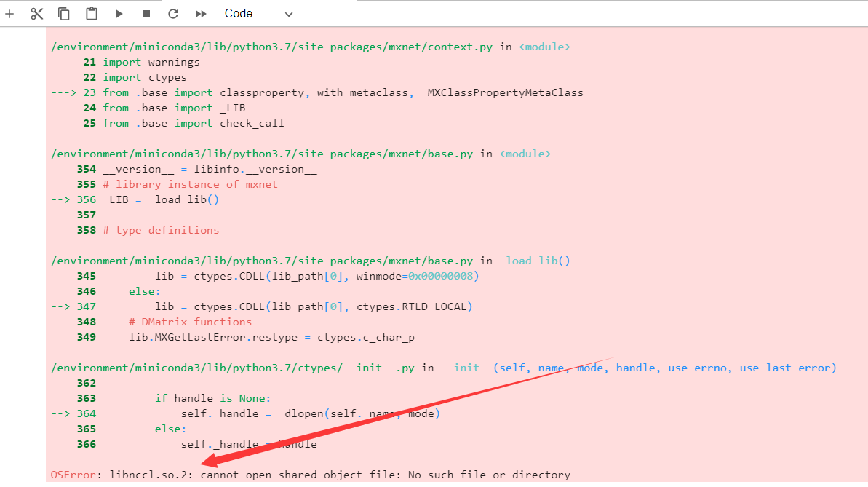Click the dropdown chevron beside Code
Image resolution: width=868 pixels, height=487 pixels.
(x=287, y=13)
